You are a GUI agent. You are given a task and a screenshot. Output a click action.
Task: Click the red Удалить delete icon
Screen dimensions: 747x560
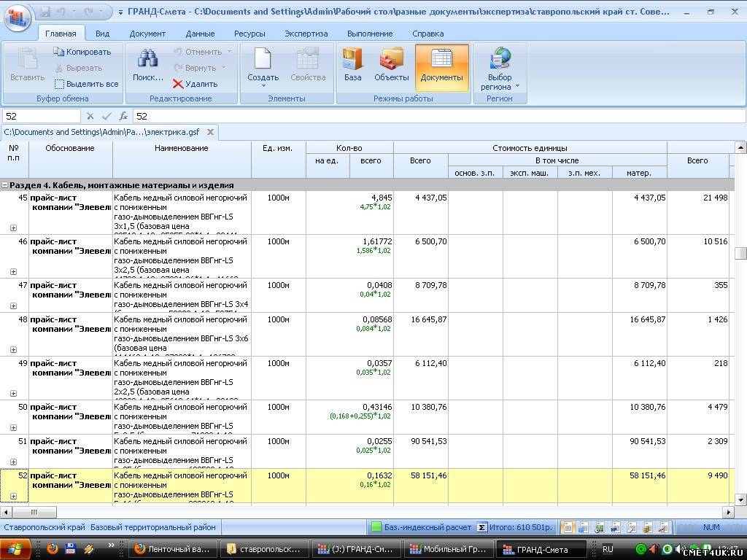[x=178, y=84]
